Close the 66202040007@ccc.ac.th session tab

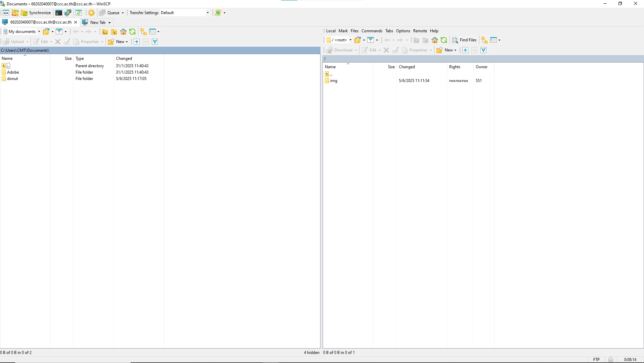76,22
